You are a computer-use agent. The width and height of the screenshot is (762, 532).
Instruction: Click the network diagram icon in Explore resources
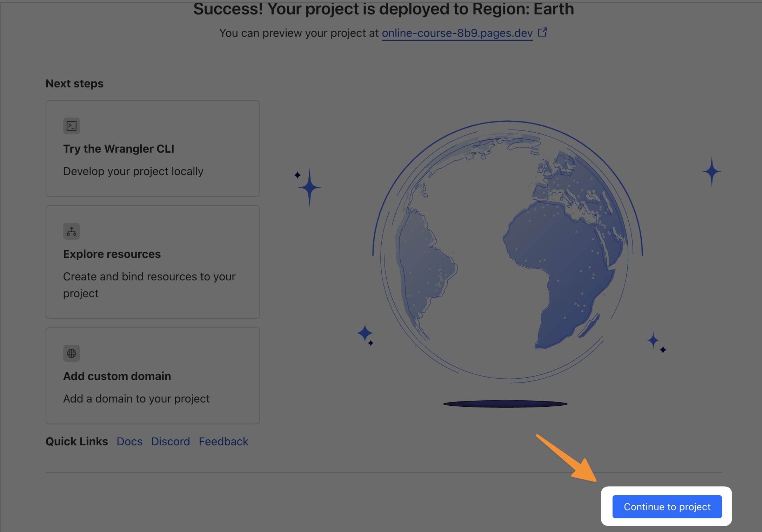point(72,231)
